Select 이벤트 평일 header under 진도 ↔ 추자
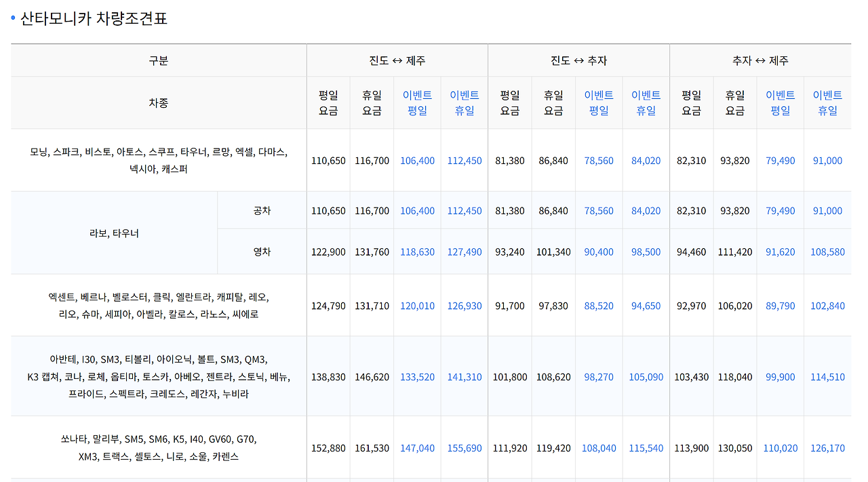 [x=599, y=103]
